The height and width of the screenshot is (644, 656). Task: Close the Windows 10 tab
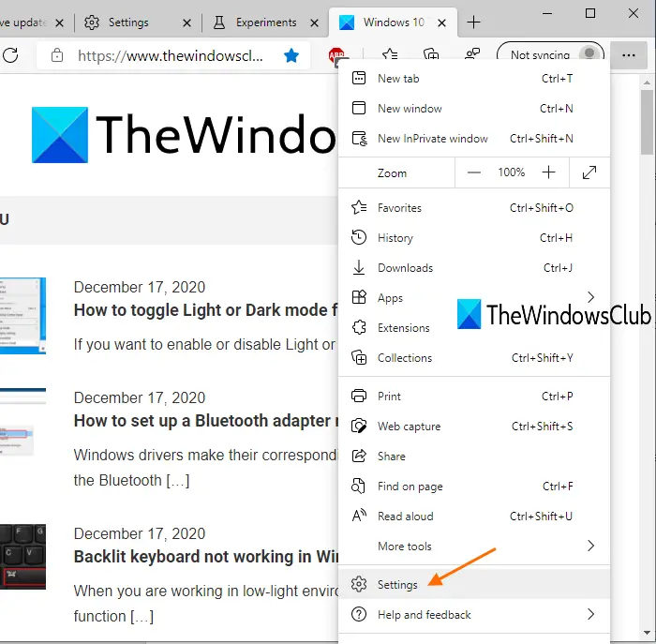click(441, 22)
